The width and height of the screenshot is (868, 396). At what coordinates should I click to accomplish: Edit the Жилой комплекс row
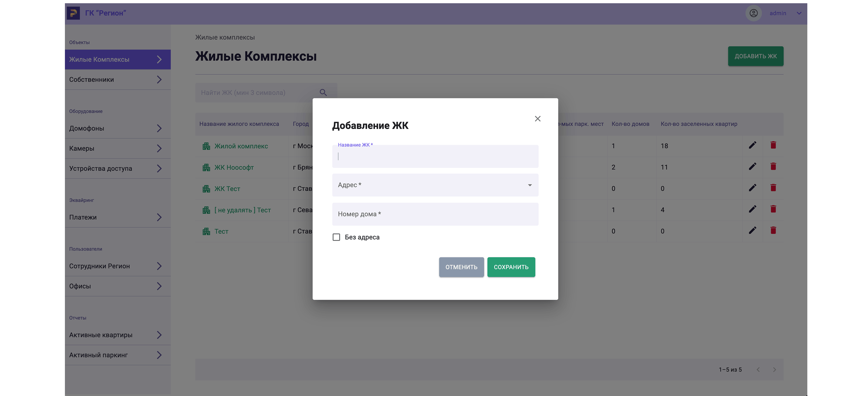point(753,145)
